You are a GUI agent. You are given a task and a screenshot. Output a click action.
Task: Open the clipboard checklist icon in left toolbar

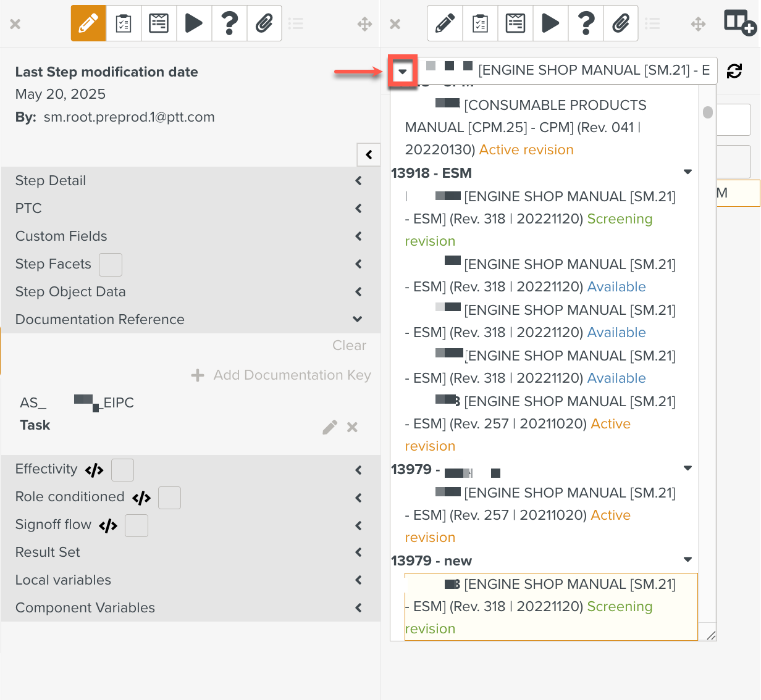pos(124,23)
